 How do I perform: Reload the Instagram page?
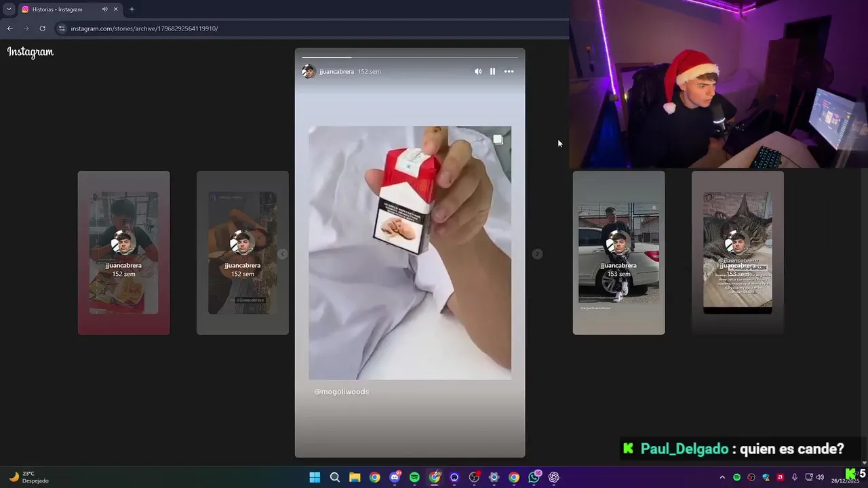[x=42, y=28]
